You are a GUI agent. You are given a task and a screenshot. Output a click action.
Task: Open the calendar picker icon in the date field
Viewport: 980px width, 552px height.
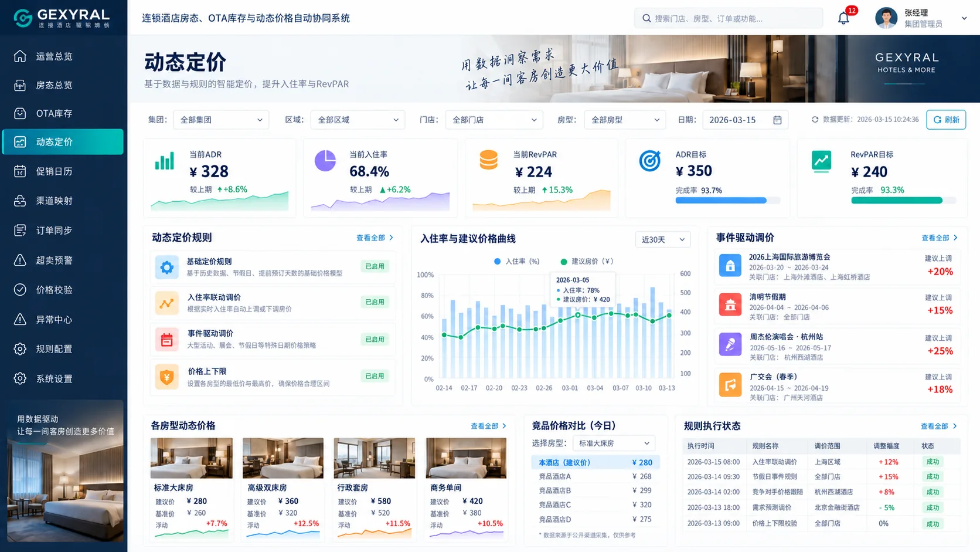pyautogui.click(x=777, y=120)
